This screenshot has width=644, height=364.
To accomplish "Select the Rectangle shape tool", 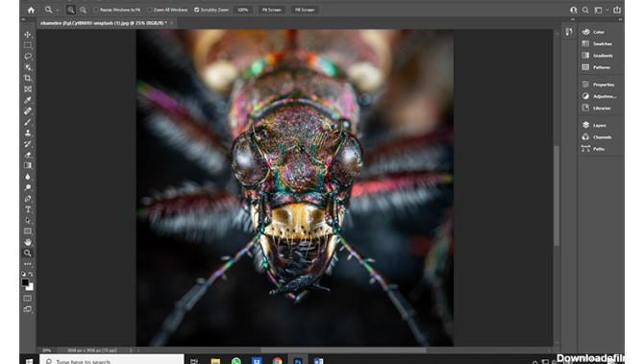I will coord(28,231).
